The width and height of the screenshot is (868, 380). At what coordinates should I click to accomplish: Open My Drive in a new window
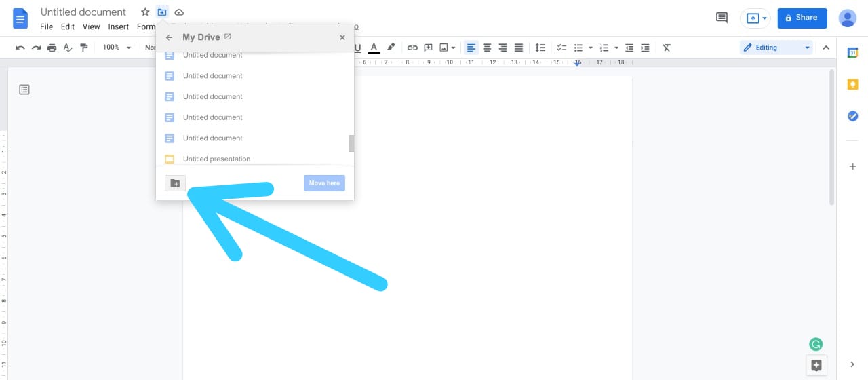(x=228, y=37)
